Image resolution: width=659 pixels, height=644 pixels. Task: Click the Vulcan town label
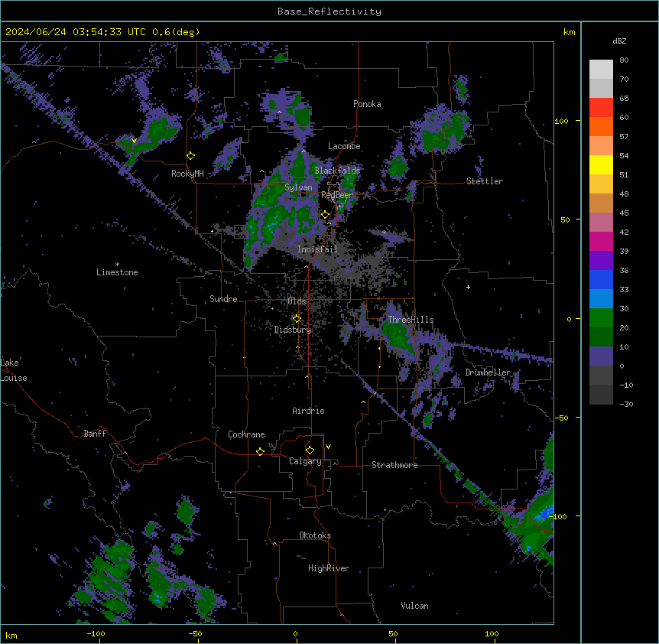(415, 606)
